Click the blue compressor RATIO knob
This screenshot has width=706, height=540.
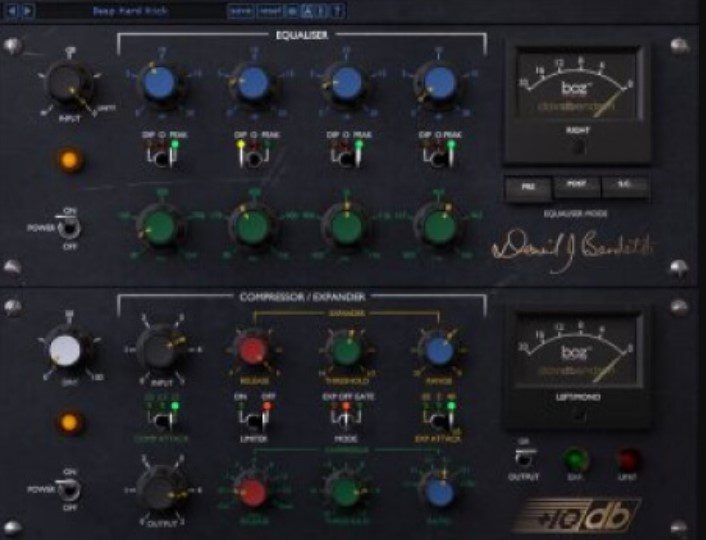440,492
